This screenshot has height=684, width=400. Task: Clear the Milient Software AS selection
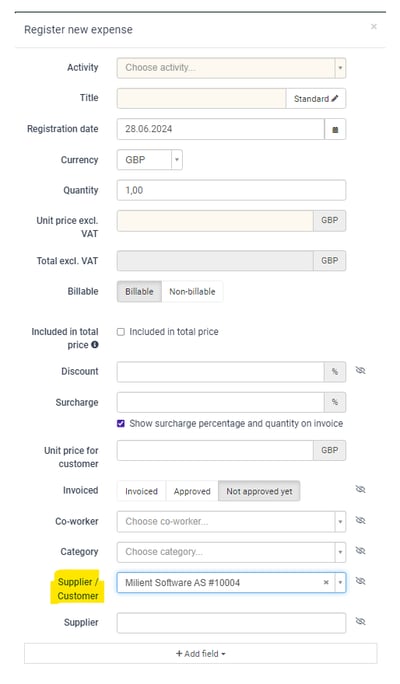pos(326,582)
